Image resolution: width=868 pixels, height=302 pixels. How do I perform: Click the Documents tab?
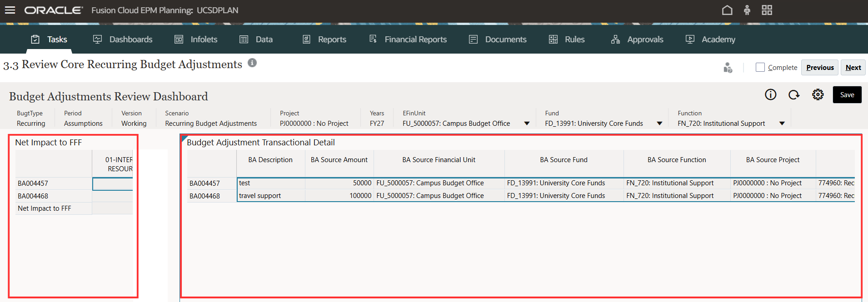497,40
